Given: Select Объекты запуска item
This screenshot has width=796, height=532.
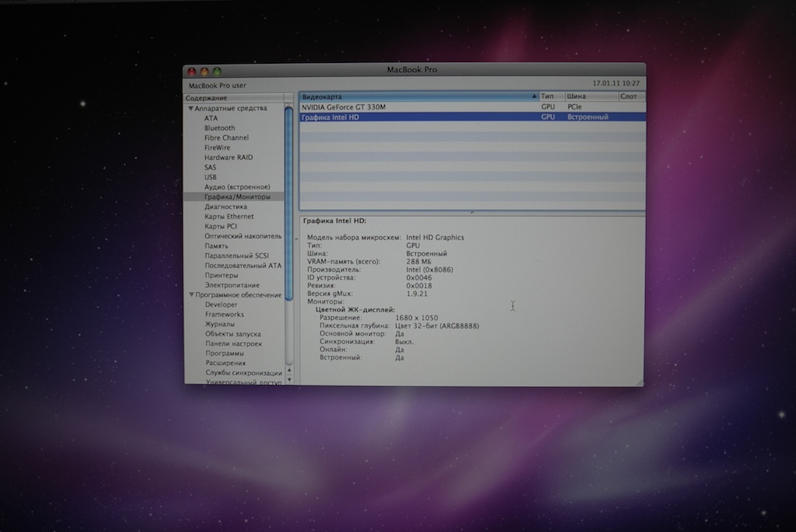Looking at the screenshot, I should [233, 334].
